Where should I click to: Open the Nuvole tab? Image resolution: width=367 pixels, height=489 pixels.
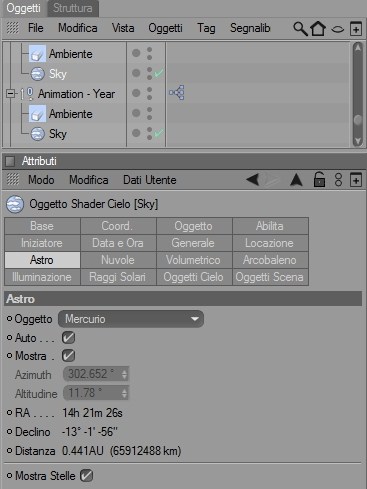pyautogui.click(x=118, y=260)
